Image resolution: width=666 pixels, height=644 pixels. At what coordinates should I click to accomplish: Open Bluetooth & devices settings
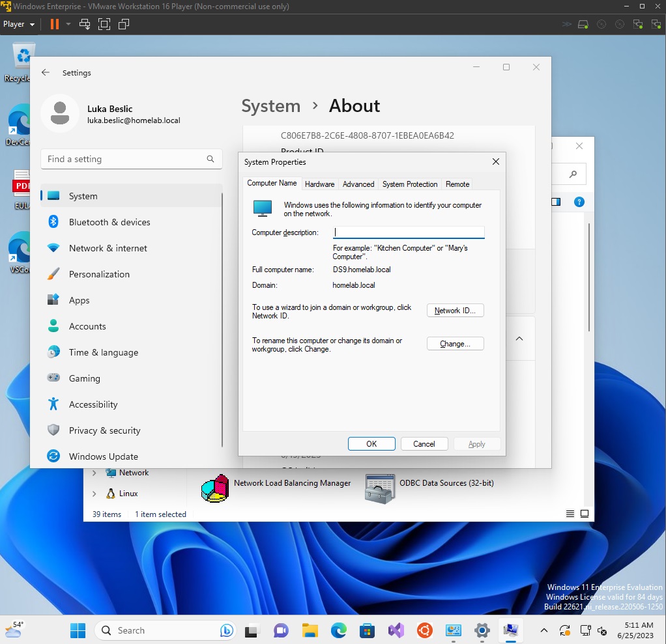pyautogui.click(x=131, y=222)
